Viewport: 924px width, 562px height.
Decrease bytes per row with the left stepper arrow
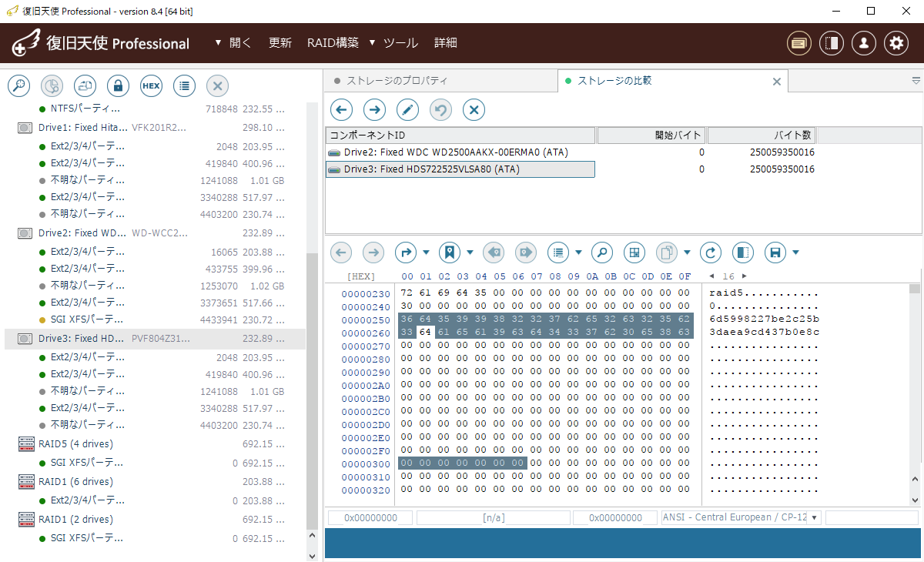(711, 276)
